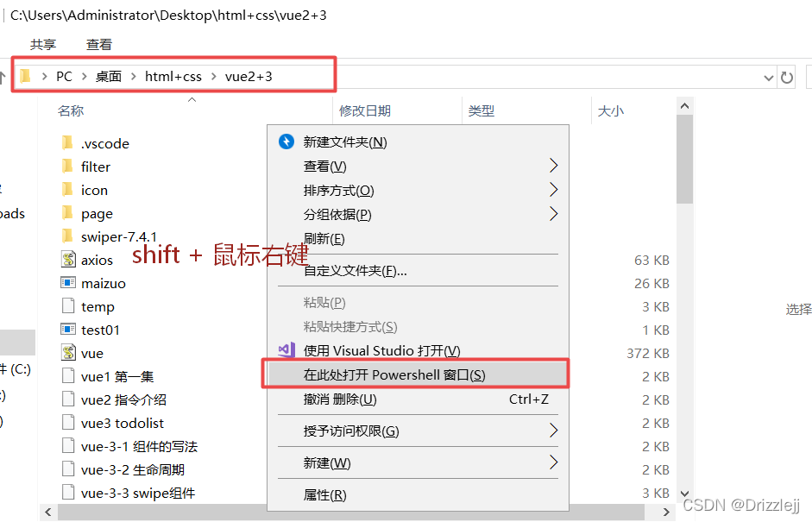Expand the 分组依据(P) submenu arrow

554,213
